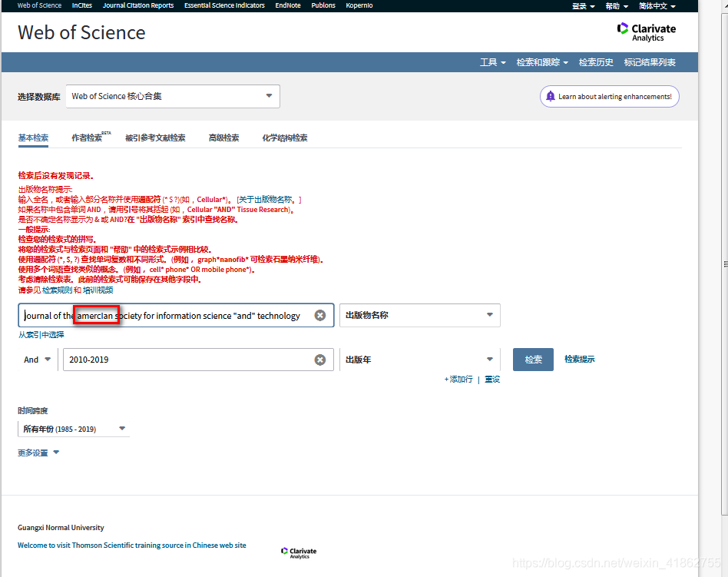The width and height of the screenshot is (728, 577).
Task: Click the 重设 reset link
Action: tap(492, 380)
